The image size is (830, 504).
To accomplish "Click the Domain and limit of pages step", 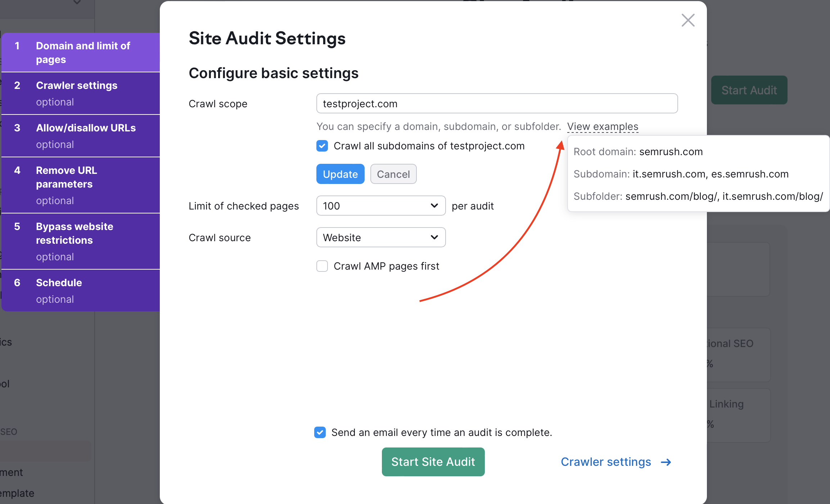I will tap(83, 51).
